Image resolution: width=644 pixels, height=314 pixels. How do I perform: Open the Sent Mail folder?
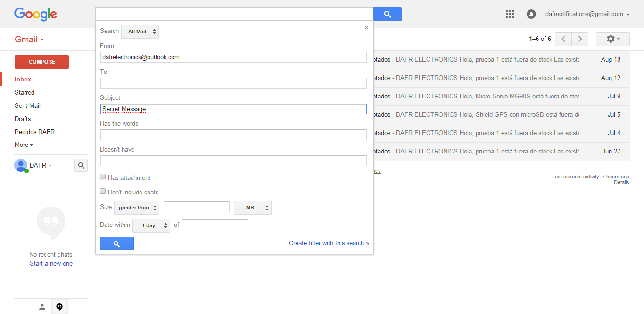[28, 105]
